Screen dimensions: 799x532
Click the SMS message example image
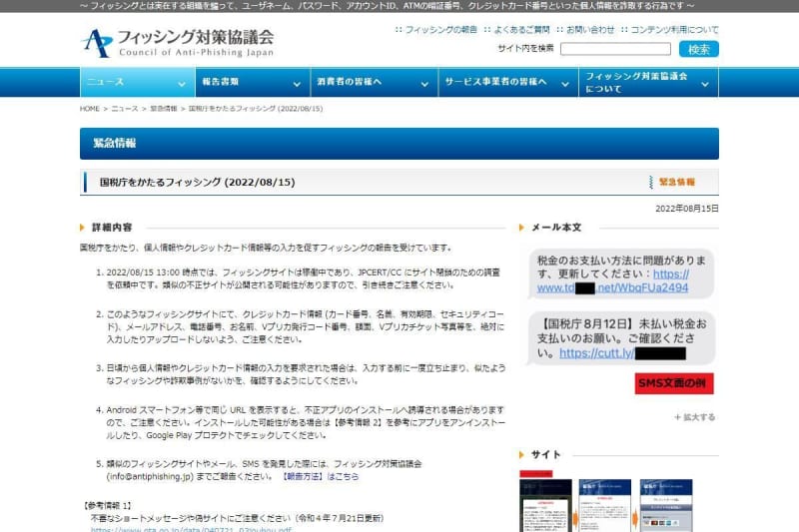pos(618,321)
